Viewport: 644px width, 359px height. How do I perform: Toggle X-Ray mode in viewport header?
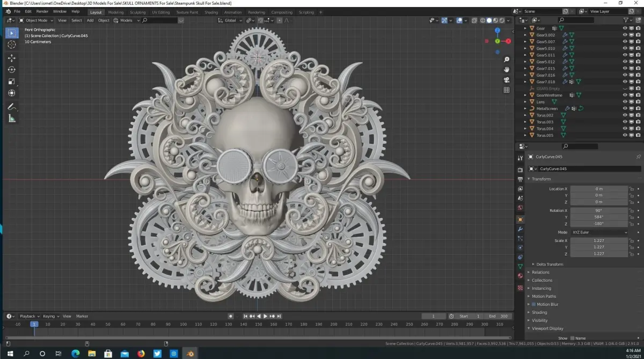474,20
